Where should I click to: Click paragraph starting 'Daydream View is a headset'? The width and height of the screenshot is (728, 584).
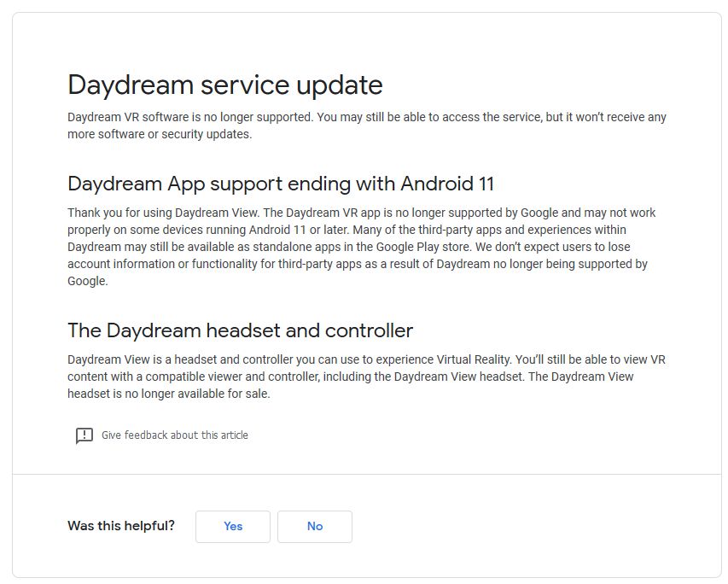tap(366, 377)
